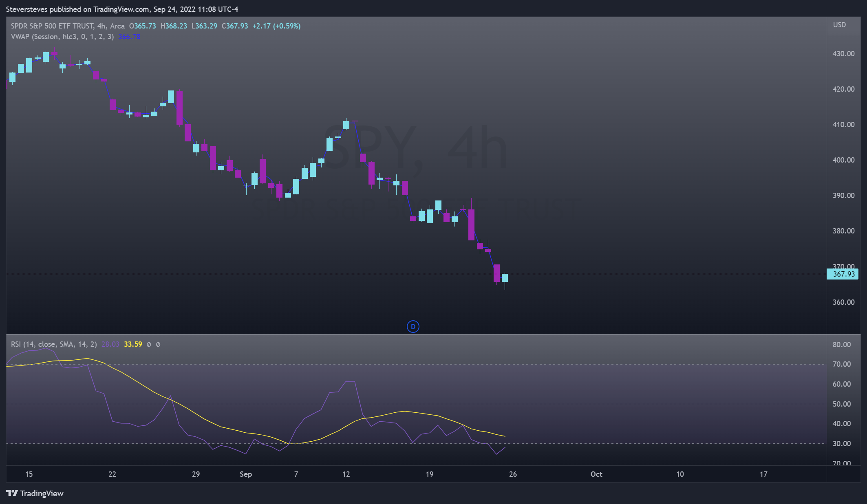Image resolution: width=867 pixels, height=504 pixels.
Task: Click the 410.00 price axis label
Action: click(843, 125)
